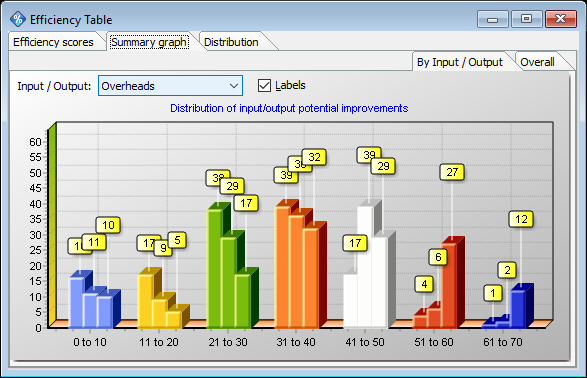This screenshot has height=378, width=587.
Task: Open the Input / Output dropdown showing Overheads
Action: [x=170, y=86]
